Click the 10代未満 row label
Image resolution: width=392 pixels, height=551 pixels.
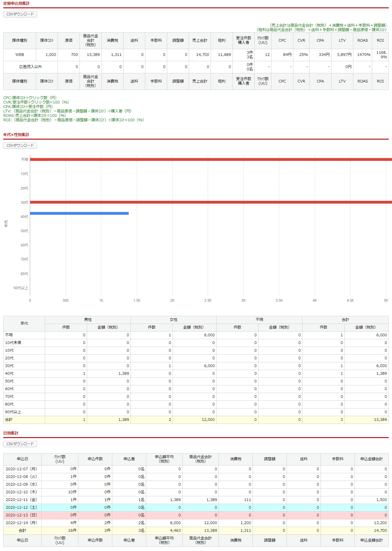pos(13,343)
